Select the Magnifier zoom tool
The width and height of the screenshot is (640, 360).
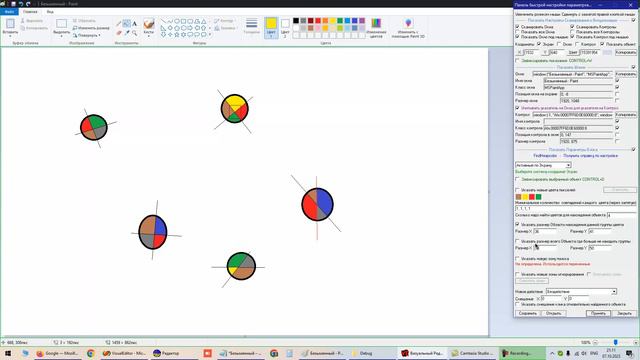[134, 33]
